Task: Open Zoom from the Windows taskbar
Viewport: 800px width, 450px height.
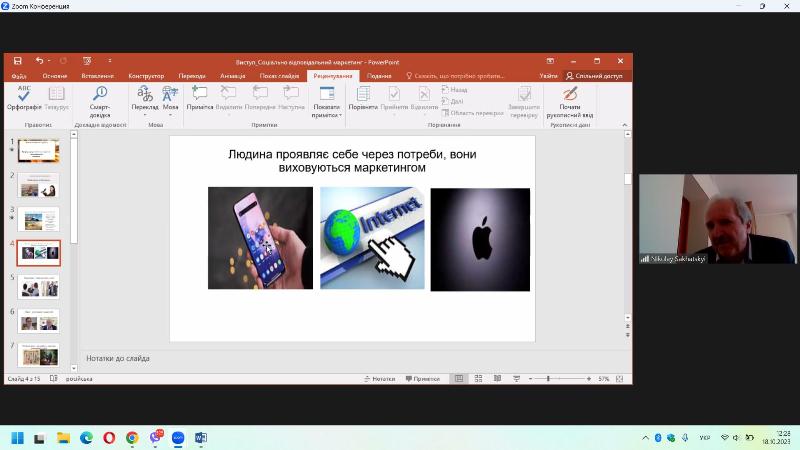Action: tap(178, 437)
